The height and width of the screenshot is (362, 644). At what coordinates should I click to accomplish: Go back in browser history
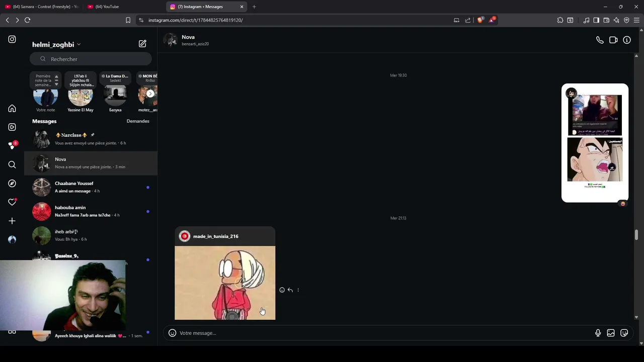pyautogui.click(x=7, y=20)
